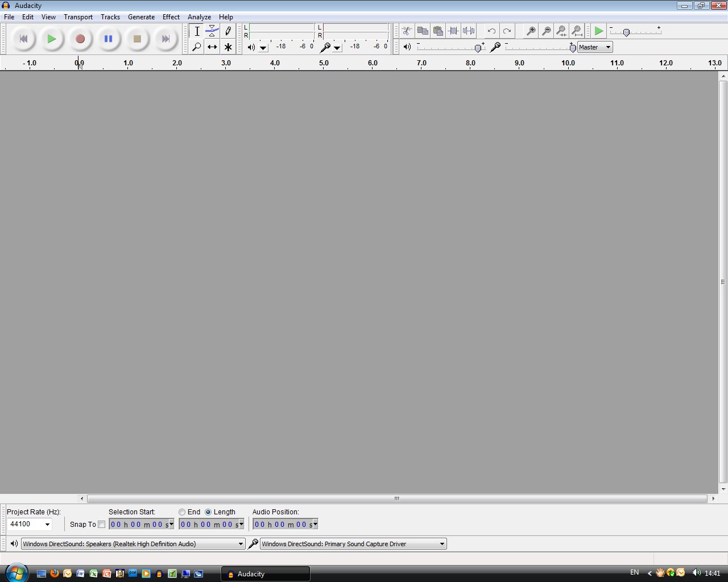This screenshot has width=728, height=582.
Task: Select the Multi-Tool asterisk mode
Action: point(228,47)
